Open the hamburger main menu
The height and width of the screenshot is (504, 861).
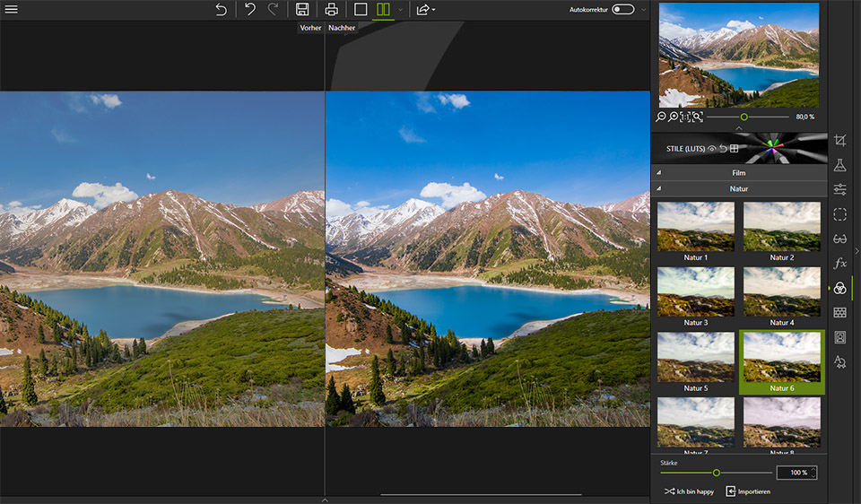pyautogui.click(x=12, y=10)
